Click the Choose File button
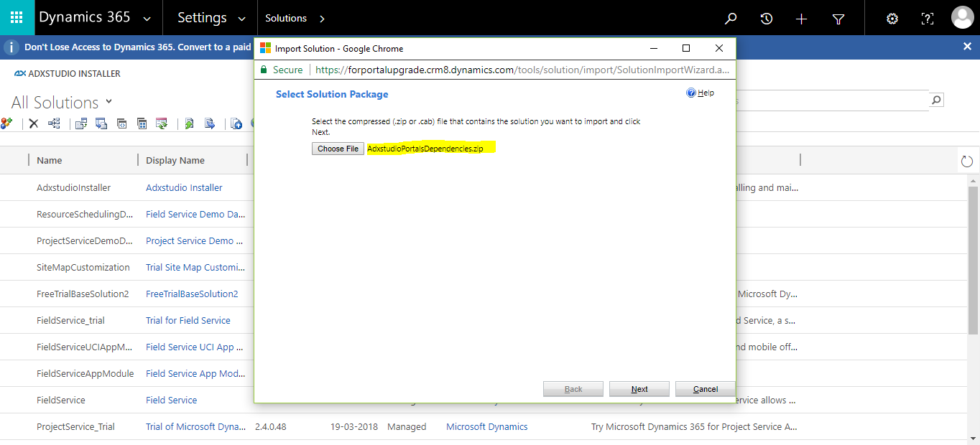This screenshot has height=445, width=980. click(338, 149)
